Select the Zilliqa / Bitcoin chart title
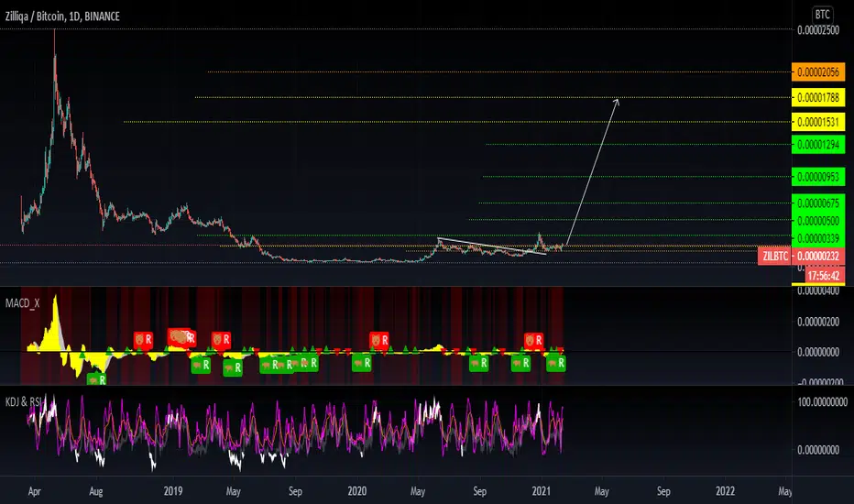 point(62,16)
